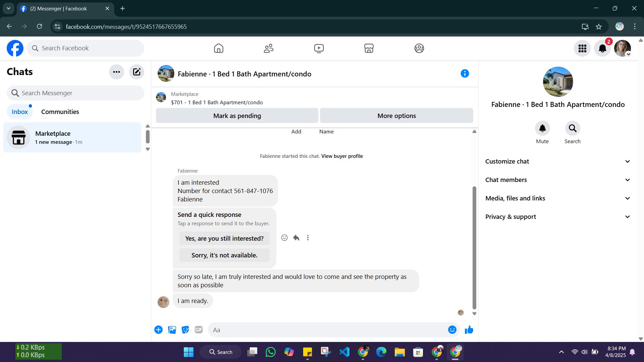This screenshot has width=644, height=362.
Task: Click the conversation scrollbar thumb
Action: 474,248
